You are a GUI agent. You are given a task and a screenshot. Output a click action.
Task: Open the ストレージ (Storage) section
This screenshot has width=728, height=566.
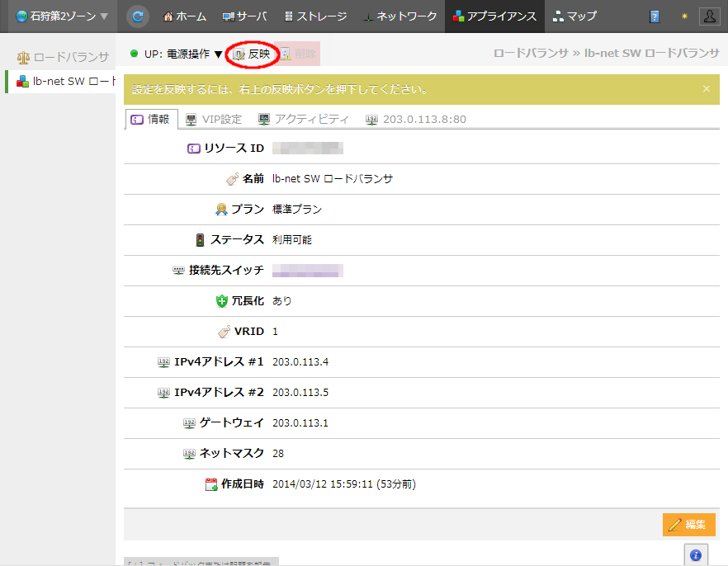314,17
